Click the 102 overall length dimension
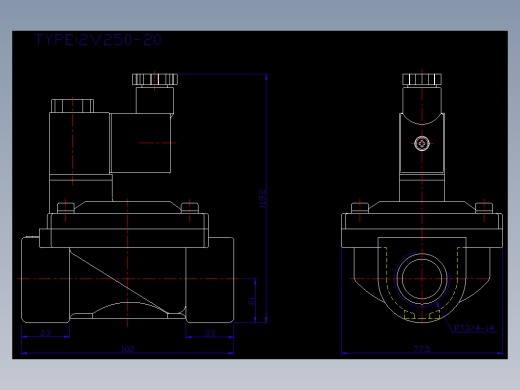520x390 pixels. click(127, 349)
